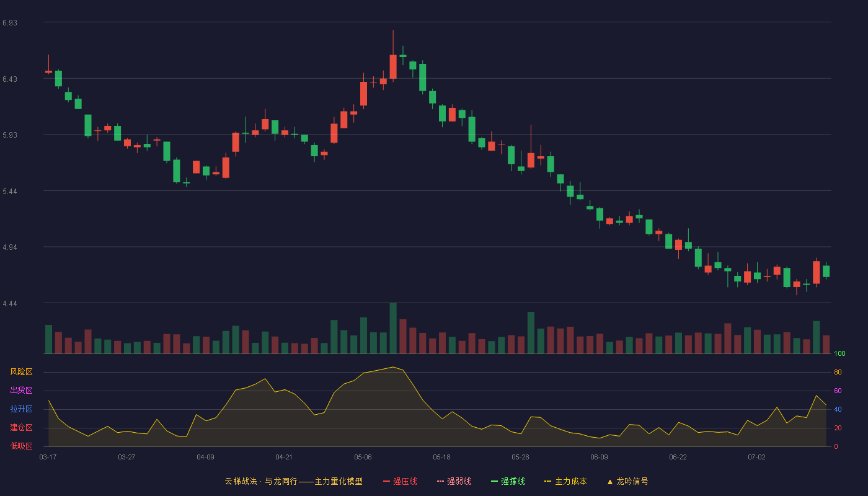
Task: Select the 出货区 zone label
Action: click(21, 391)
